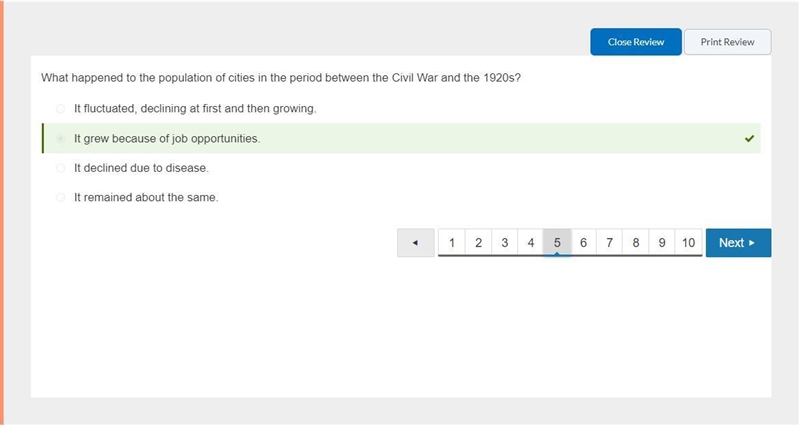The height and width of the screenshot is (426, 800).
Task: Select the 'It remained about the same' radio
Action: click(61, 197)
